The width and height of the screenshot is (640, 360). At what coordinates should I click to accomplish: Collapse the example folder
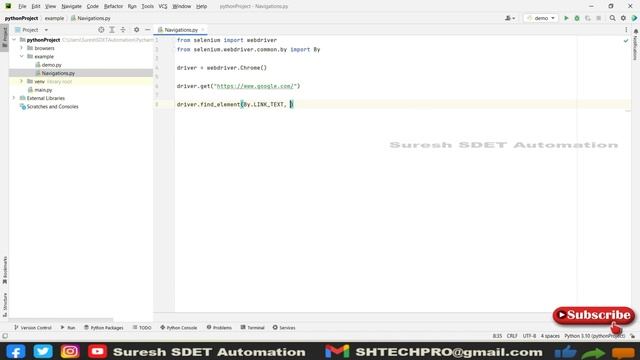(22, 56)
